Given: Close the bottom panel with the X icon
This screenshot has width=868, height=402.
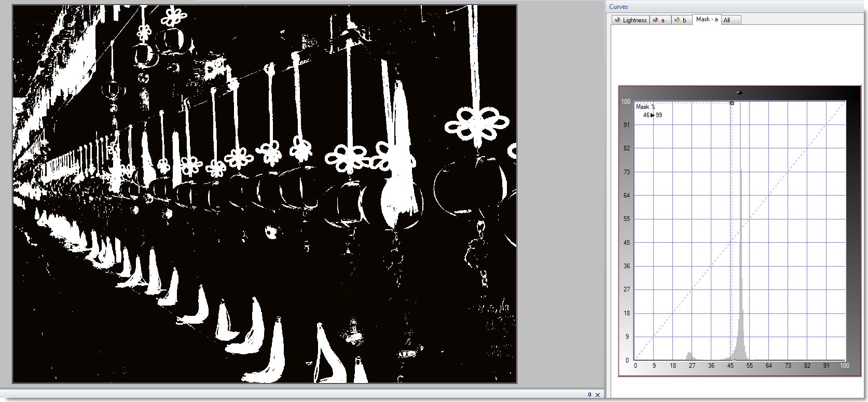Looking at the screenshot, I should click(x=598, y=395).
